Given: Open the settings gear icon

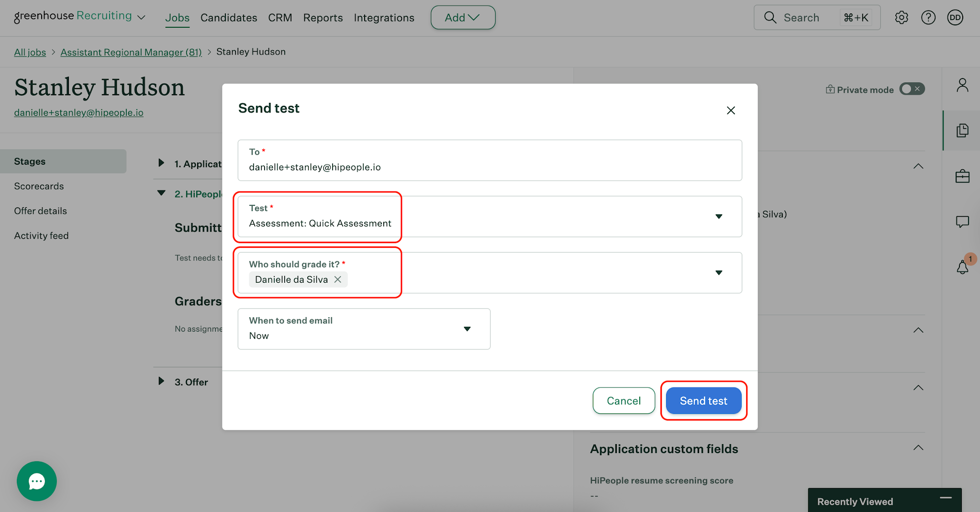Looking at the screenshot, I should click(902, 18).
